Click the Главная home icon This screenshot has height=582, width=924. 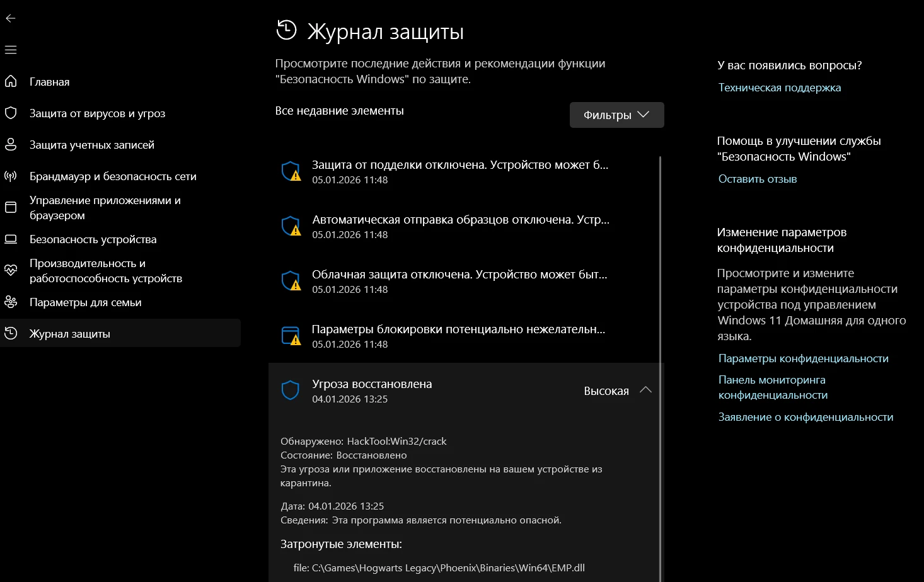click(11, 81)
